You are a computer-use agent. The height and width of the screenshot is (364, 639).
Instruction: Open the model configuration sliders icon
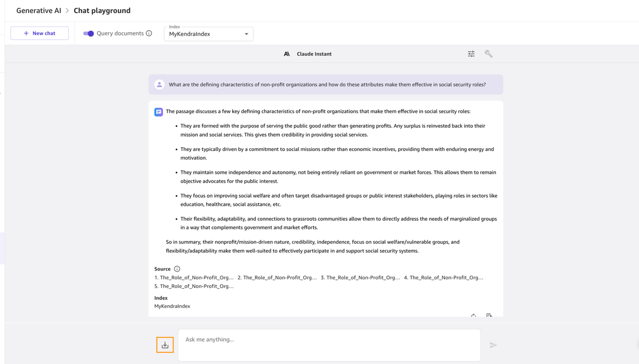pos(471,54)
